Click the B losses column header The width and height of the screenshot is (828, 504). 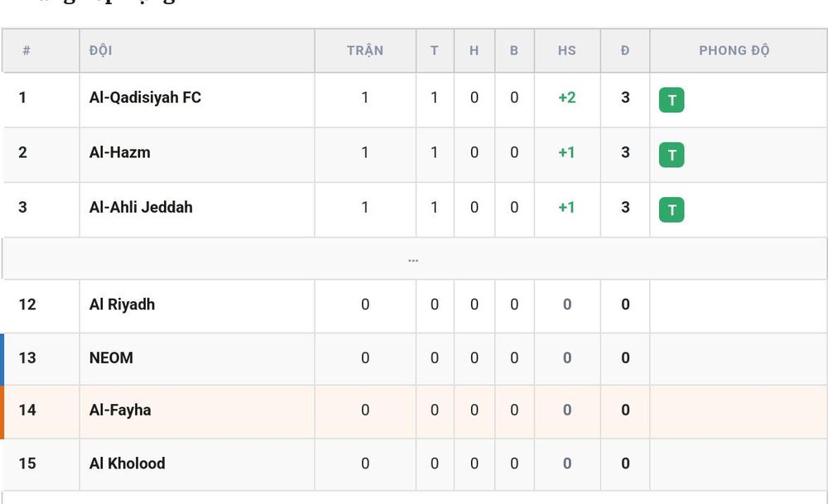pyautogui.click(x=514, y=50)
